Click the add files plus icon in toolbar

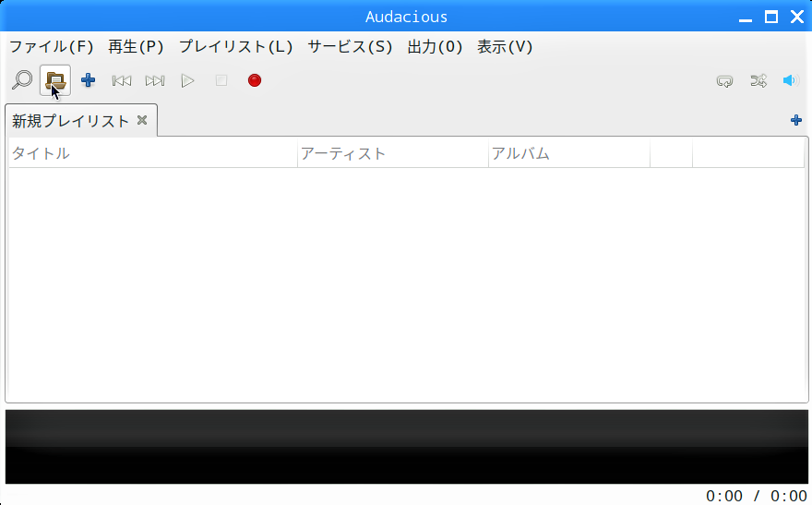pyautogui.click(x=88, y=80)
